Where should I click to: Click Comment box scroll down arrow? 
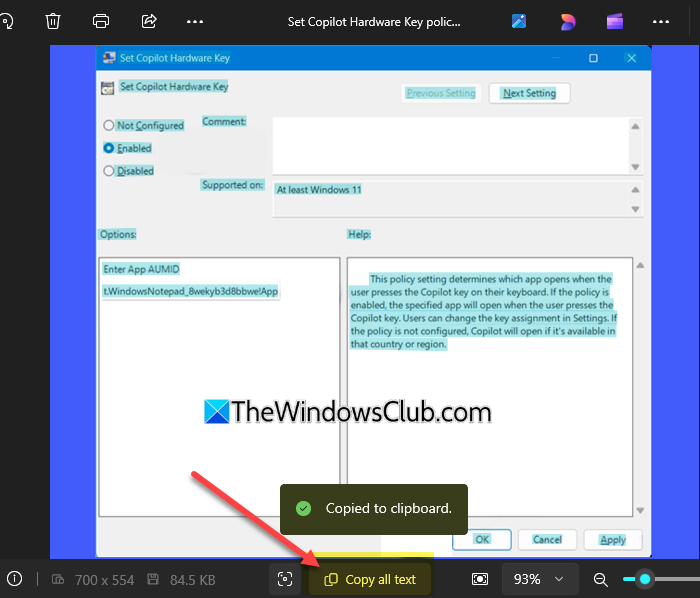pyautogui.click(x=635, y=167)
